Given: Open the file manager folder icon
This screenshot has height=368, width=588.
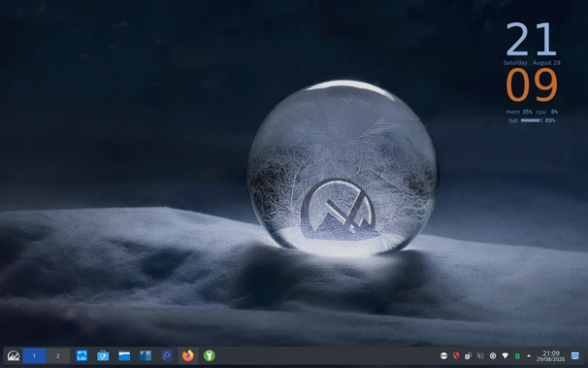Looking at the screenshot, I should 124,355.
